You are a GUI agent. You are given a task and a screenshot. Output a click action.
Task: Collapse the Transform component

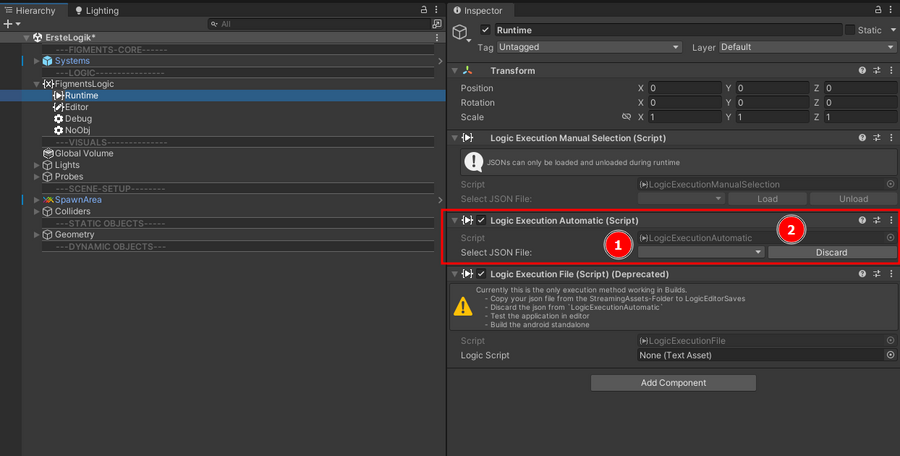(455, 71)
